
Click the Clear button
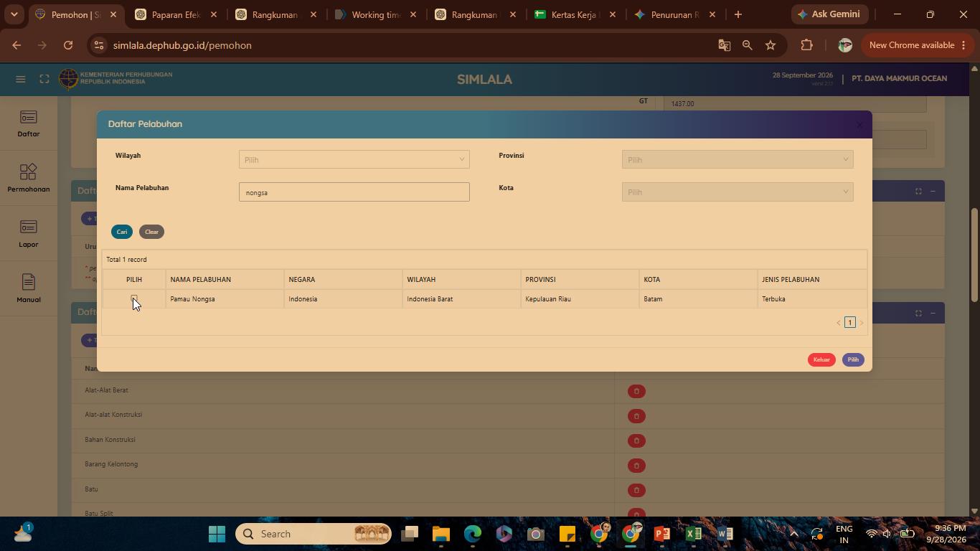pyautogui.click(x=151, y=232)
